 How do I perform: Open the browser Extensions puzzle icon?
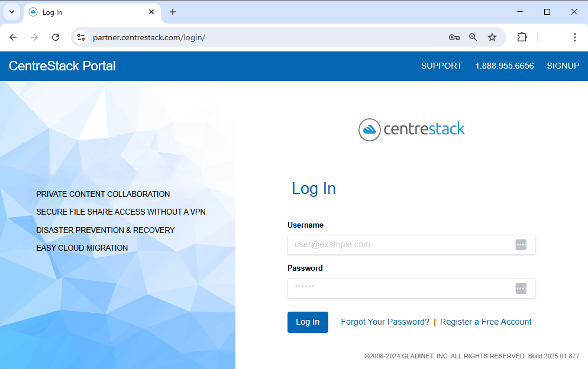[521, 37]
